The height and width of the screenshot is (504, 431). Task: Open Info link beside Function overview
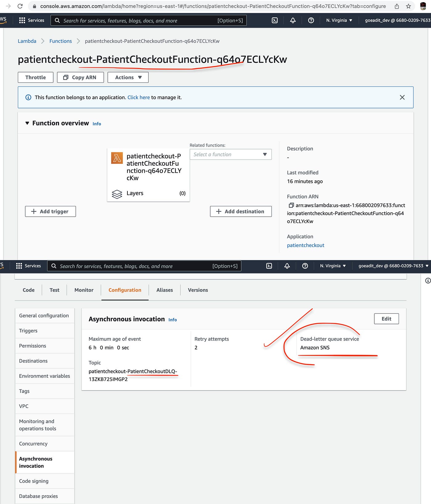click(97, 124)
